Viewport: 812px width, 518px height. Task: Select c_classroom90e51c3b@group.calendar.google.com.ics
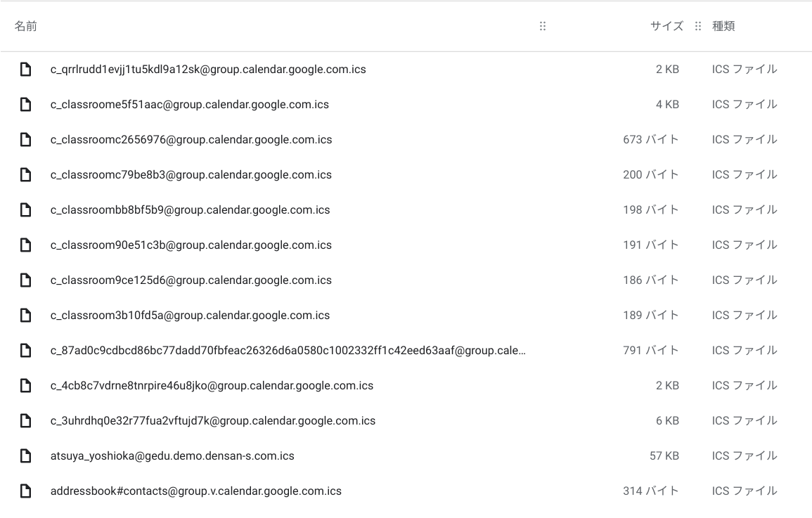point(191,245)
